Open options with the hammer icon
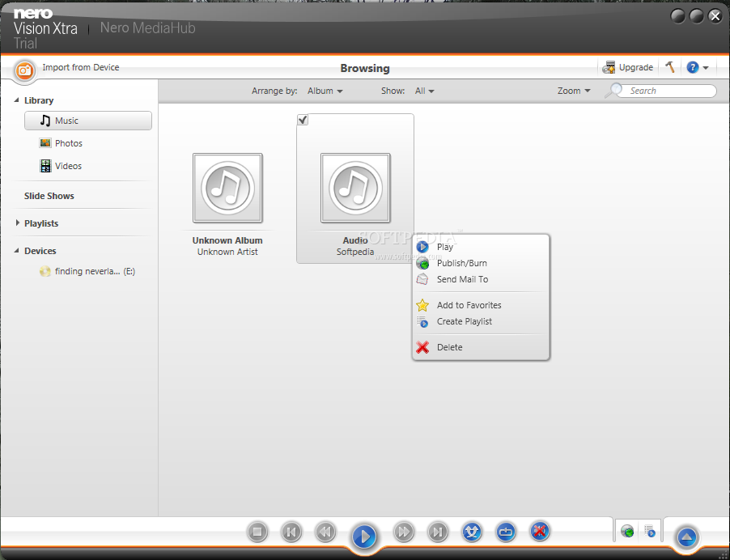The width and height of the screenshot is (730, 560). [670, 67]
